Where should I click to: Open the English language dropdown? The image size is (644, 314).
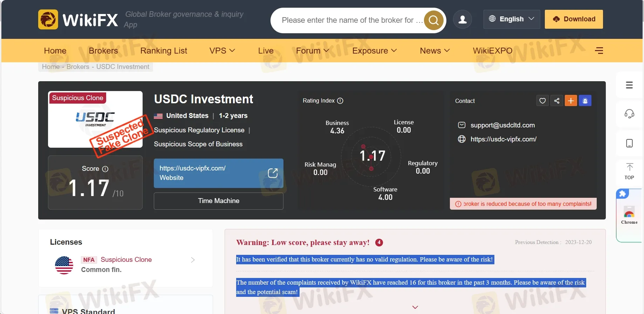click(x=512, y=19)
